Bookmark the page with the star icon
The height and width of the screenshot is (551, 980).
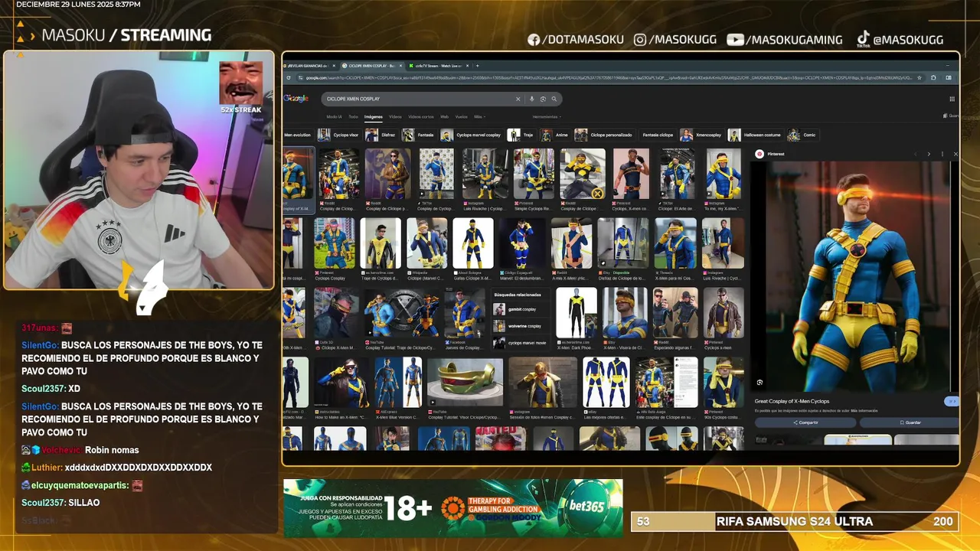tap(920, 77)
